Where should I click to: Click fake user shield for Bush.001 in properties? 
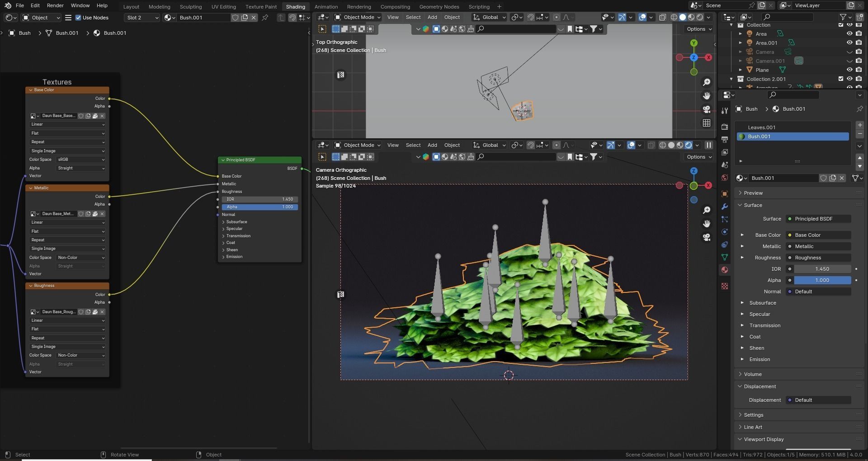[824, 178]
